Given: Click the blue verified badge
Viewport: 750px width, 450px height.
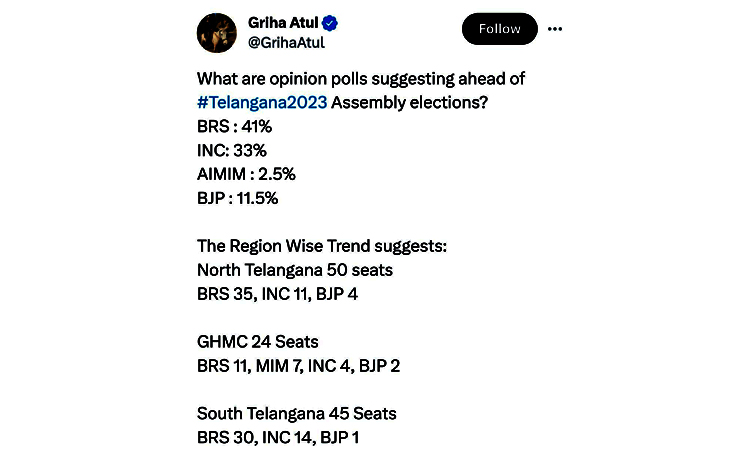Looking at the screenshot, I should point(330,23).
